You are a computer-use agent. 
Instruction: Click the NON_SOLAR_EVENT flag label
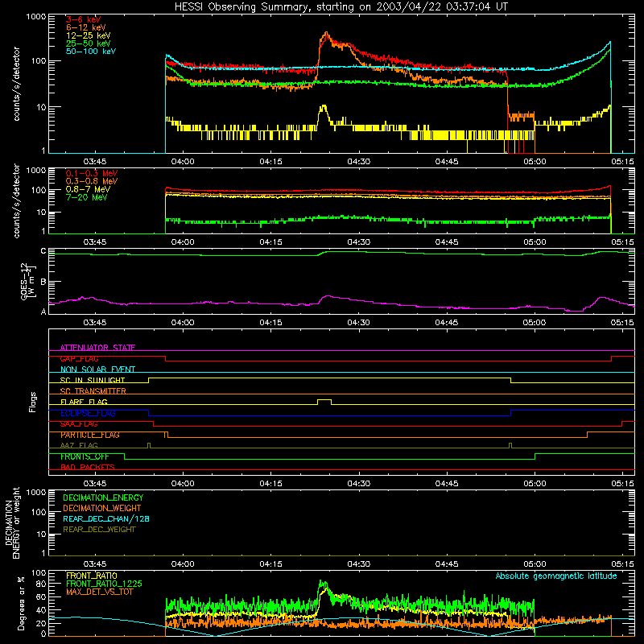click(97, 369)
